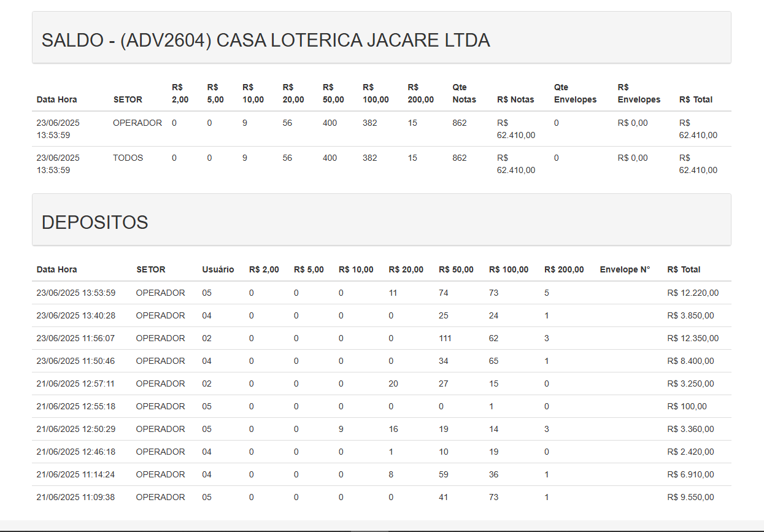Click the Envelope N° column header

(625, 269)
